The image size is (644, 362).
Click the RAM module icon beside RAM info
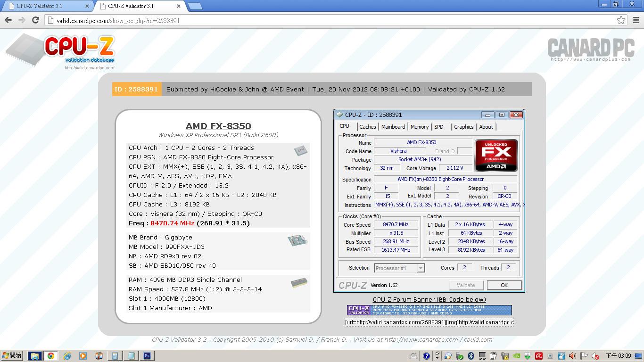tap(299, 283)
